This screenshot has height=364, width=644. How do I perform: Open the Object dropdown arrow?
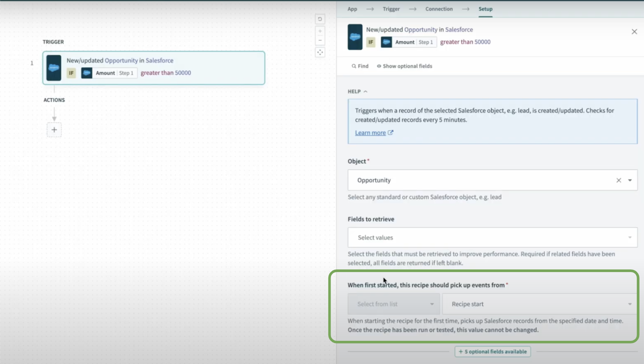tap(630, 180)
